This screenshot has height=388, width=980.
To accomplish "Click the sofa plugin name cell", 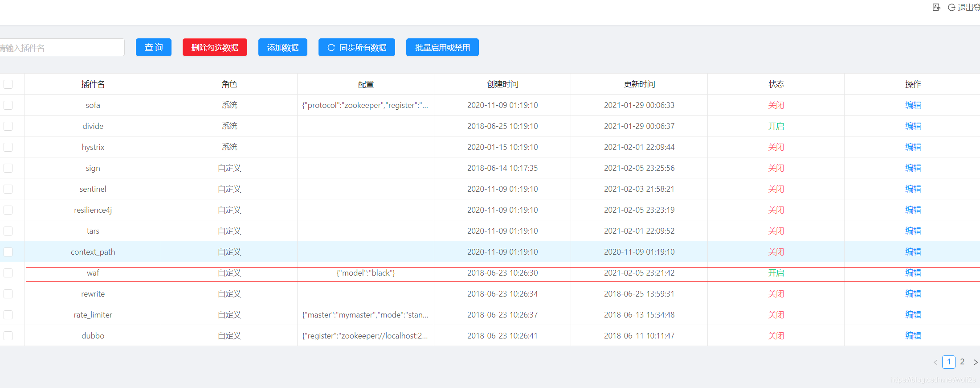I will point(93,105).
